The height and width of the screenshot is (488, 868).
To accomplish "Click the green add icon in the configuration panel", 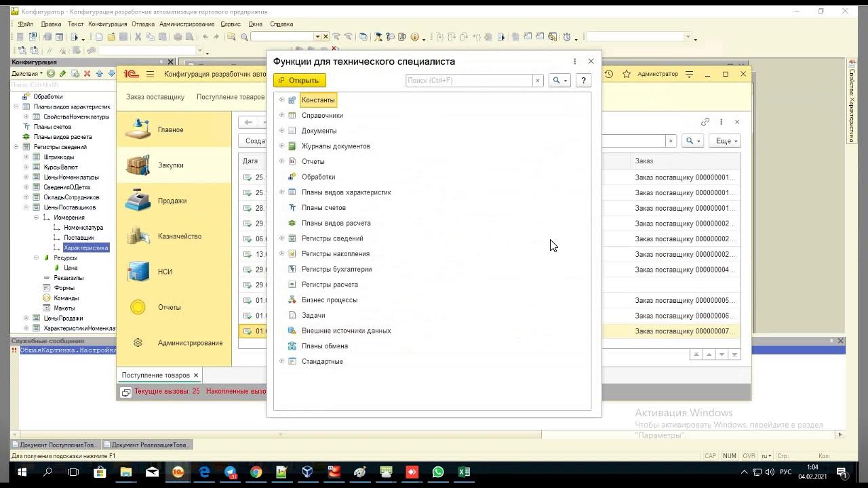I will [51, 73].
